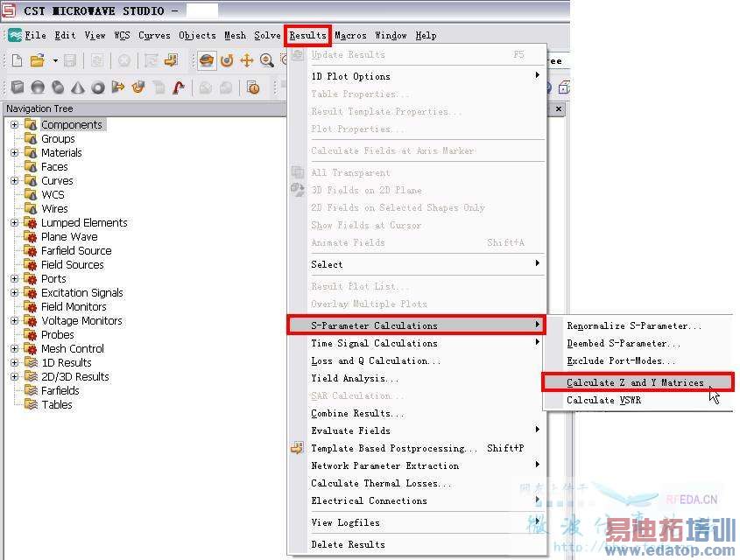Select Yield Analysis menu entry
Screen dimensions: 740x560
(x=417, y=378)
